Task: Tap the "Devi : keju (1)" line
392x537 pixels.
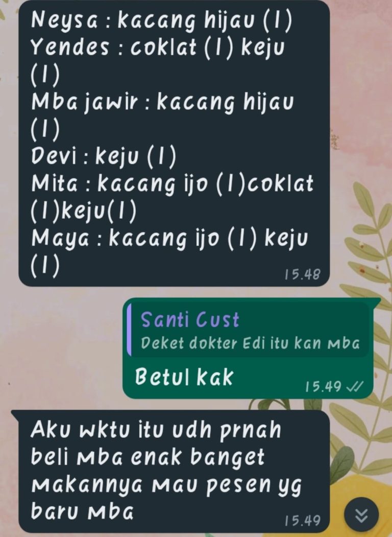Action: (103, 157)
